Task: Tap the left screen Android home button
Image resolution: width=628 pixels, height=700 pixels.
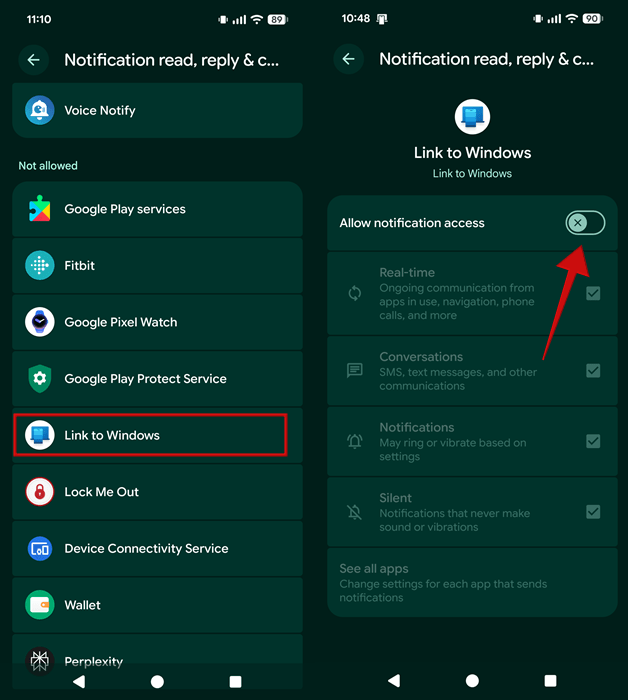Action: click(157, 681)
